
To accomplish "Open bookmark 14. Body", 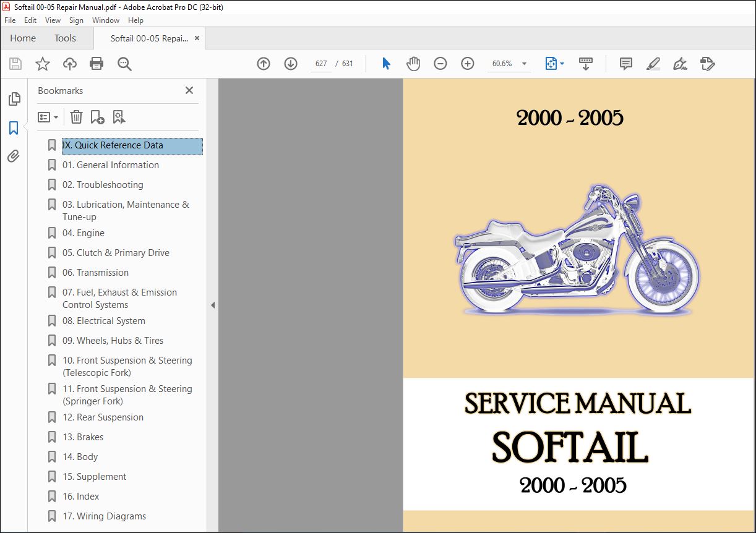I will (80, 457).
